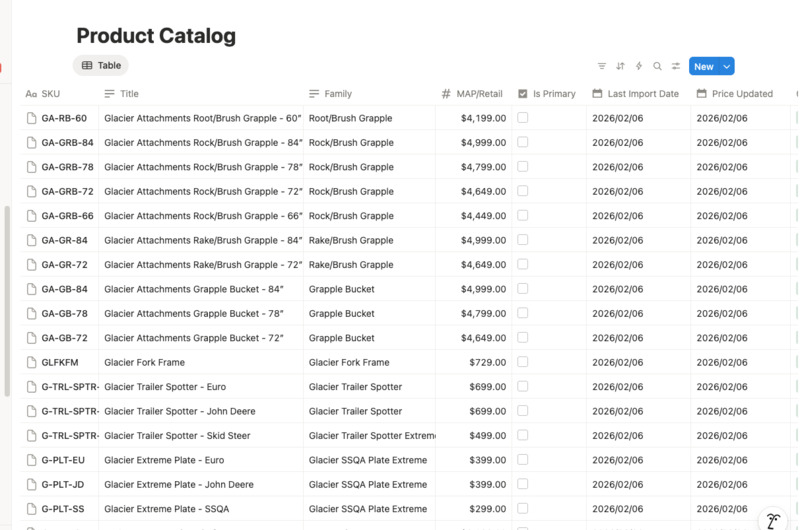Screen dimensions: 800x530
Task: Check Is Primary for GA-RB-60
Action: 523,118
